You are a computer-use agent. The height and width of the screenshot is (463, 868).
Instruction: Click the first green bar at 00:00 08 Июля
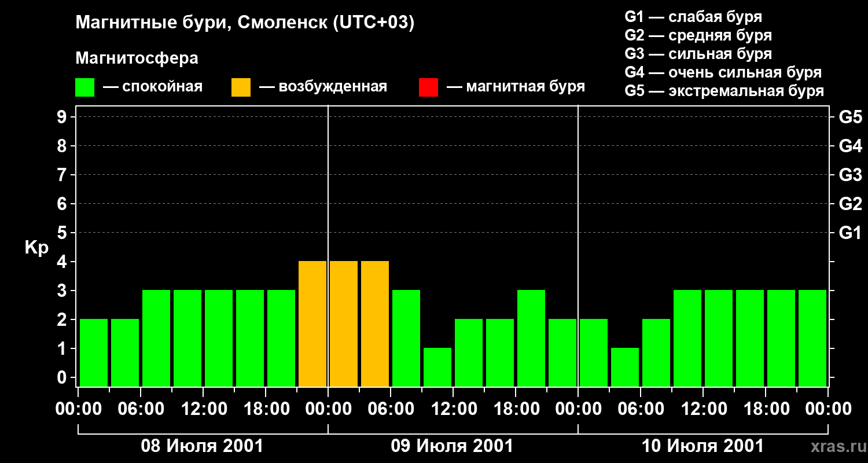coord(94,352)
